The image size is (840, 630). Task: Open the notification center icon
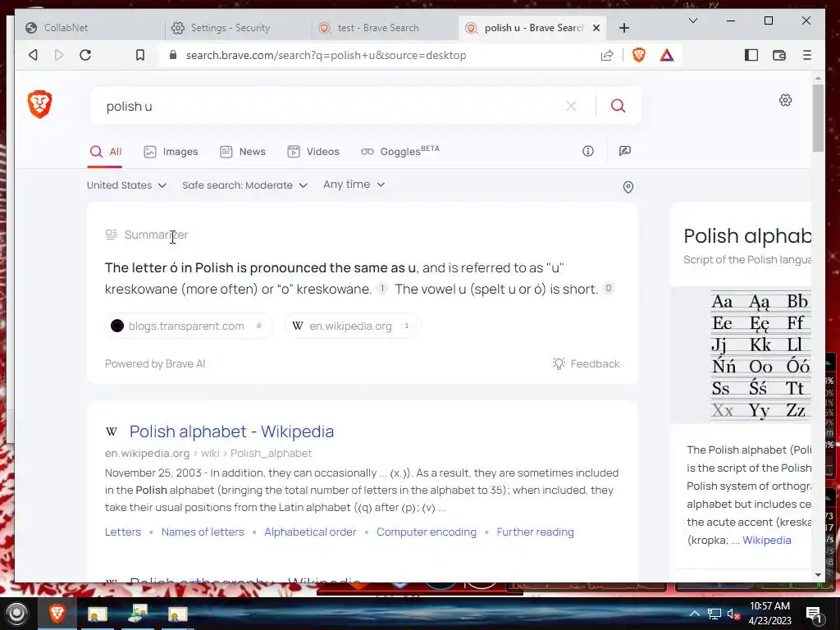coord(815,614)
